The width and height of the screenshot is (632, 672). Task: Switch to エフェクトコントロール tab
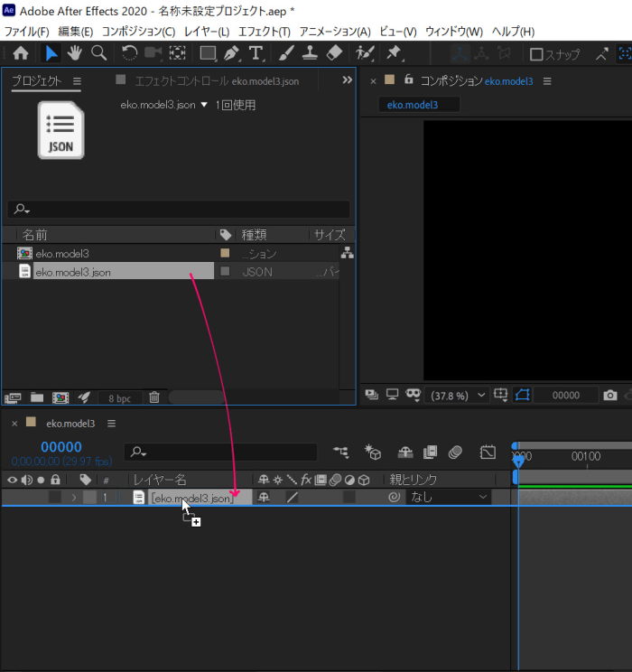(217, 81)
